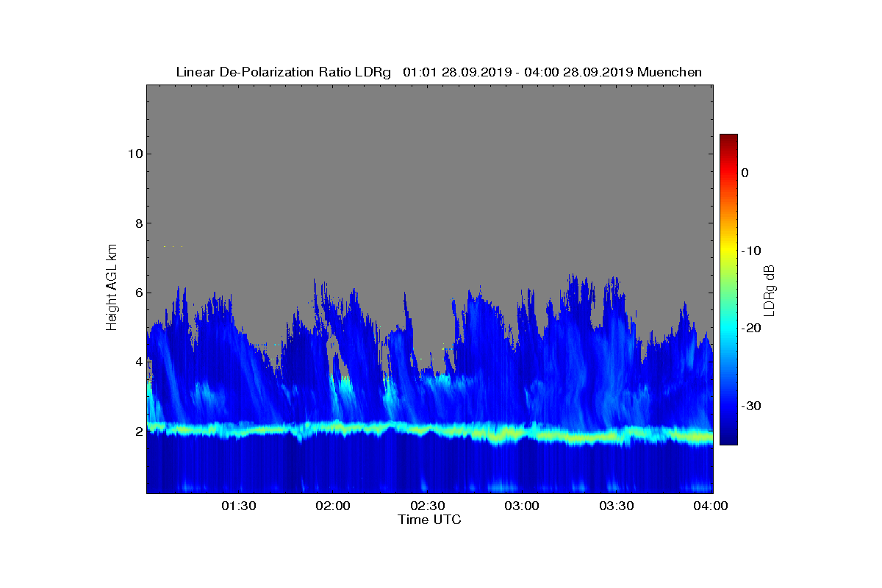The image size is (882, 588).
Task: Click the 01:30 time tick label
Action: [240, 506]
